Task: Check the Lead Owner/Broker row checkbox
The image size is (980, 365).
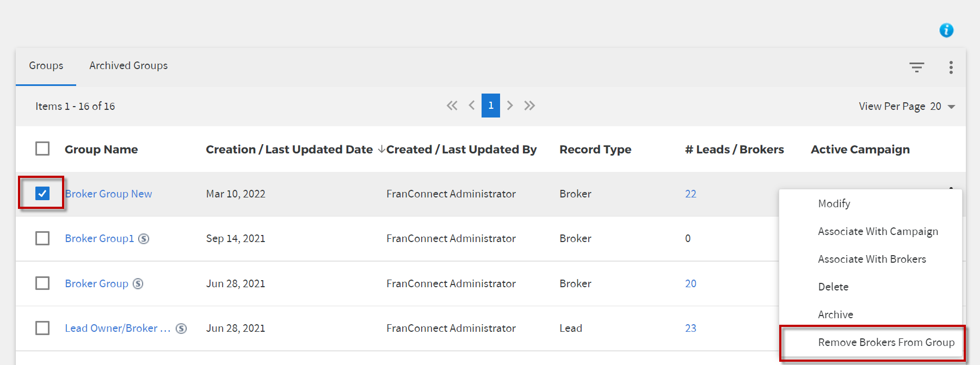Action: tap(42, 328)
